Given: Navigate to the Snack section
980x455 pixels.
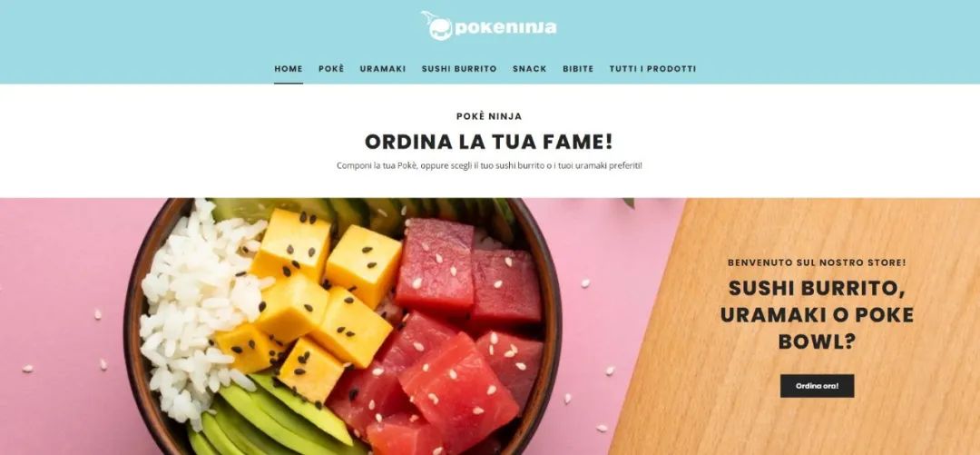Looking at the screenshot, I should click(530, 69).
